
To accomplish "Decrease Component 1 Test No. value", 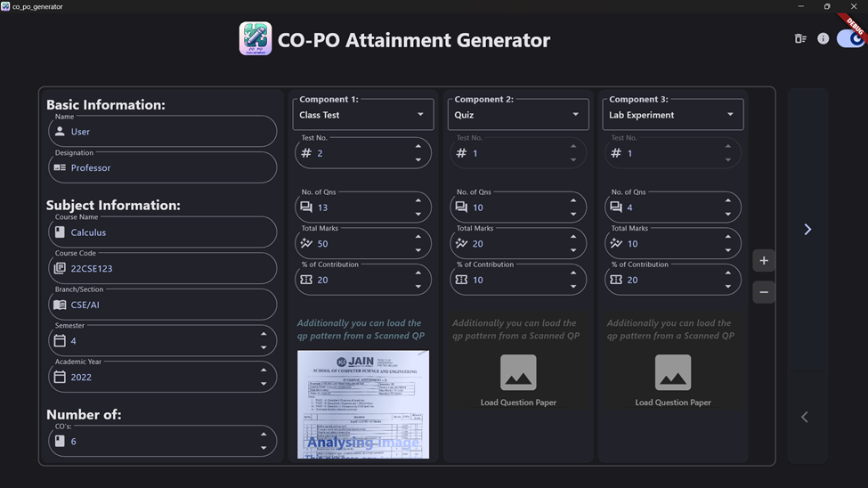I will pos(418,160).
